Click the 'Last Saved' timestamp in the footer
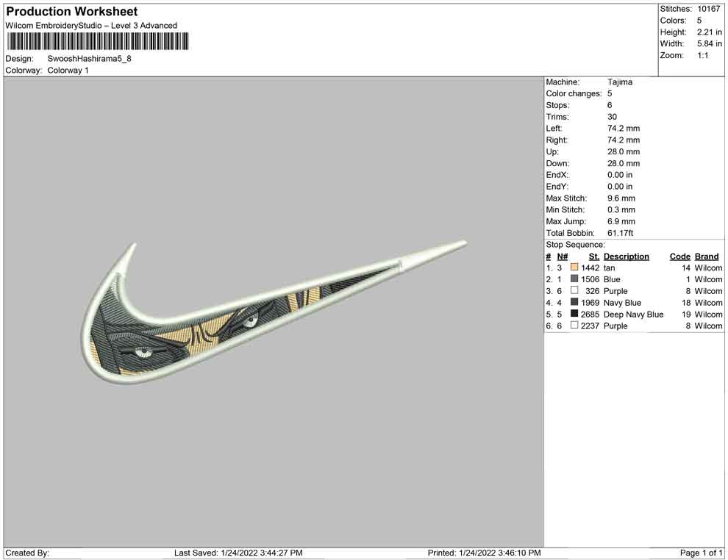This screenshot has width=728, height=560. 238,553
